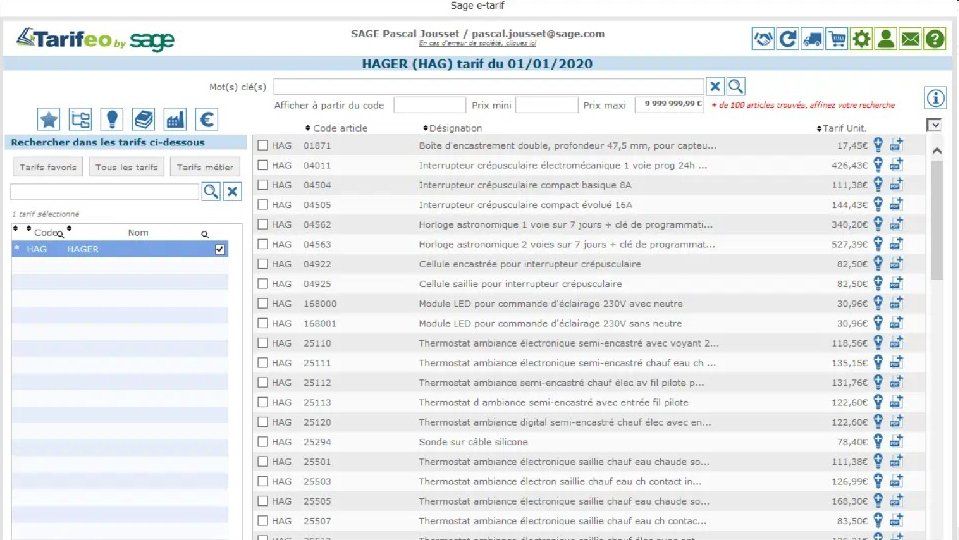Focus the Mot(s) clé(s) input field
959x540 pixels.
pyautogui.click(x=488, y=86)
